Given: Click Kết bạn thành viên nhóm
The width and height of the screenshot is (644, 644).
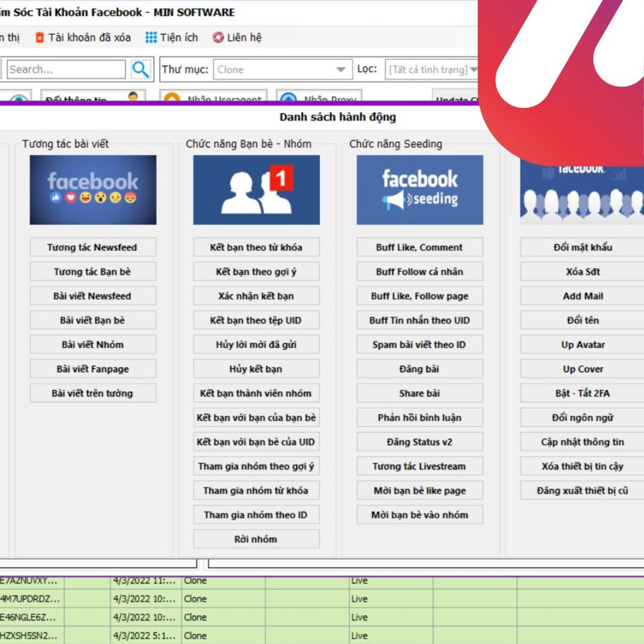Looking at the screenshot, I should [x=256, y=393].
